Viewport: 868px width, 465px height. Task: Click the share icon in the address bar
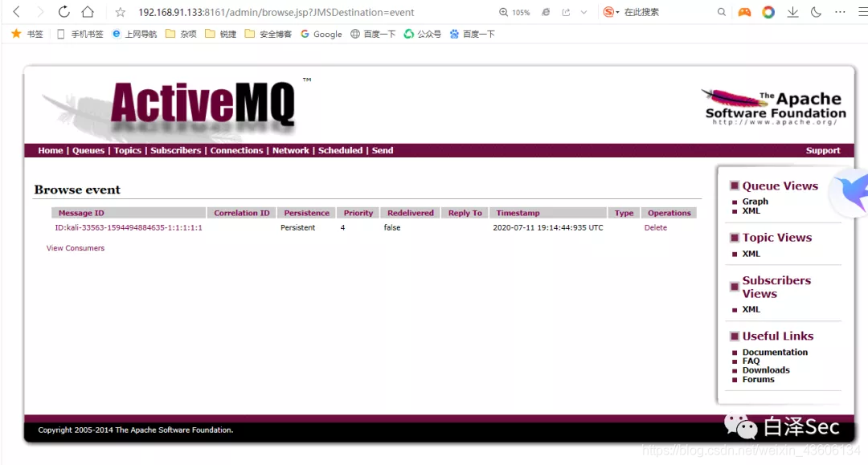tap(566, 12)
